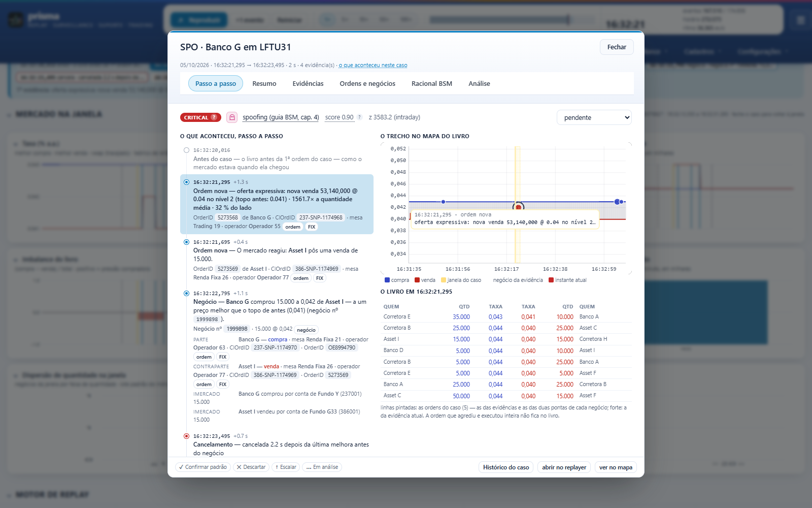Image resolution: width=812 pixels, height=508 pixels.
Task: Select the 16:32:21,695 step marker
Action: pos(186,242)
